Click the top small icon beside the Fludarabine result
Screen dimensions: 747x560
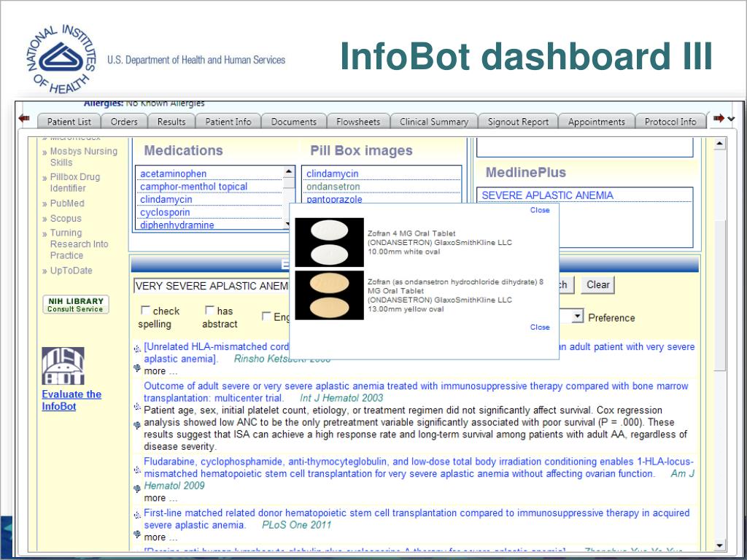pyautogui.click(x=137, y=470)
